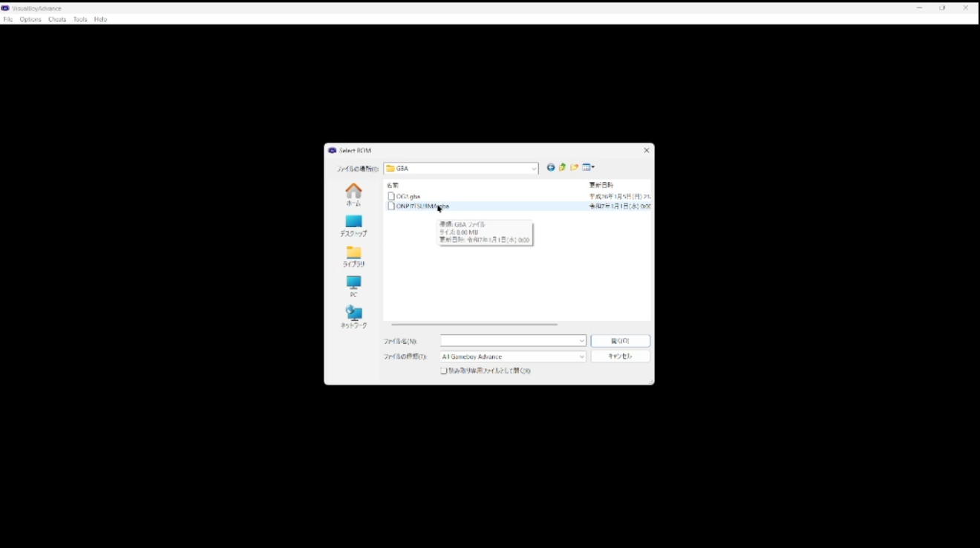980x548 pixels.
Task: Open the Network (ネットワーク) location
Action: pyautogui.click(x=353, y=317)
